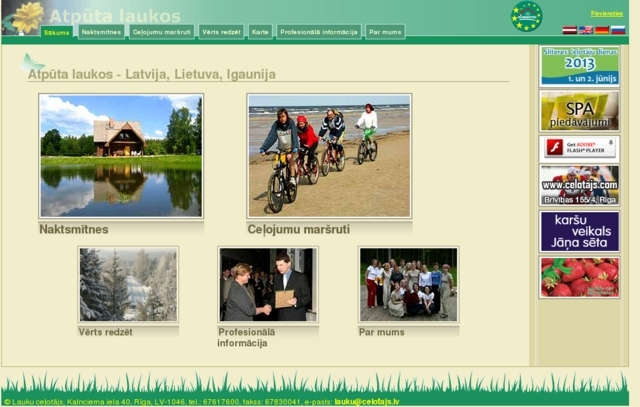Open the Naktsmītnes navigation tab

click(x=101, y=32)
